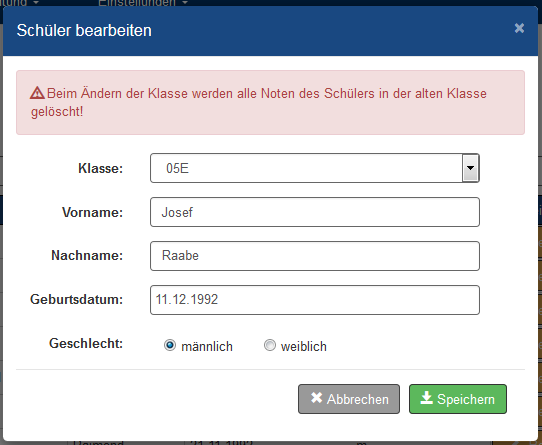Click the Abbrechen button
Screen dimensions: 542x445
coord(349,399)
